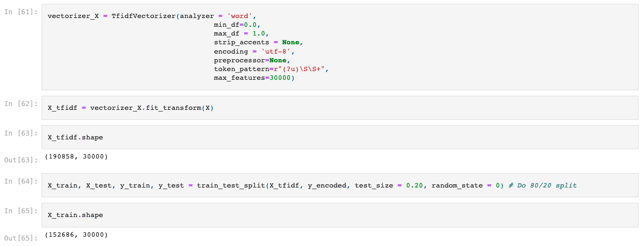Image resolution: width=644 pixels, height=246 pixels.
Task: Select the X_tfidf.shape code cell
Action: 339,137
